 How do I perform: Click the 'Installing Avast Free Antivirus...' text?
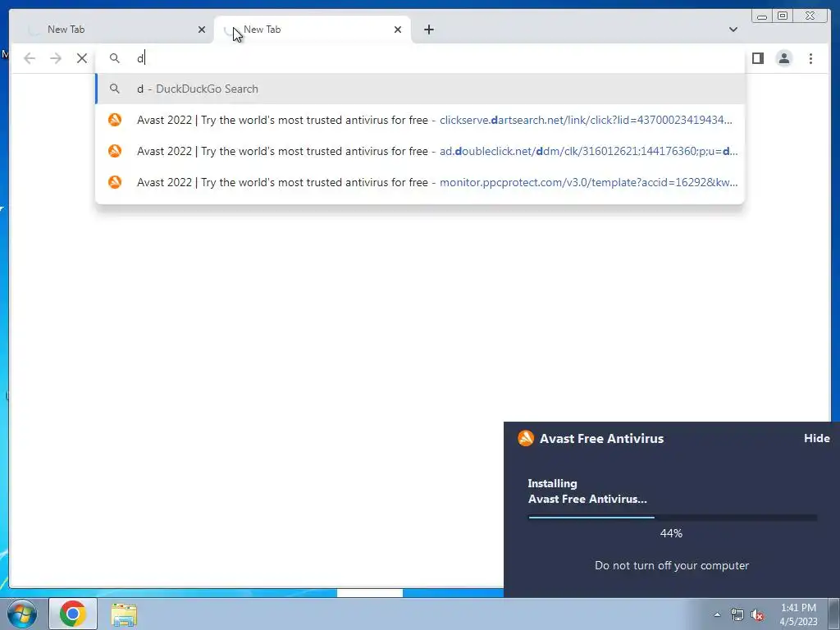click(x=587, y=491)
